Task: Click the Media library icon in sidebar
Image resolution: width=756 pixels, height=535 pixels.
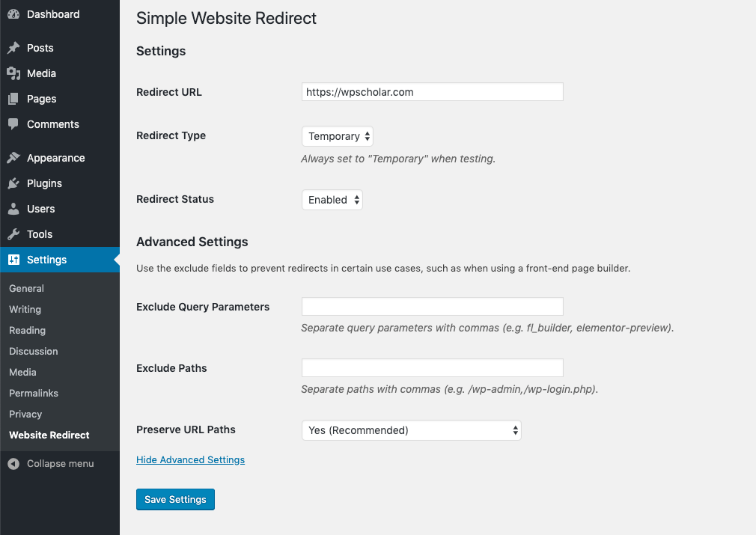Action: [13, 73]
